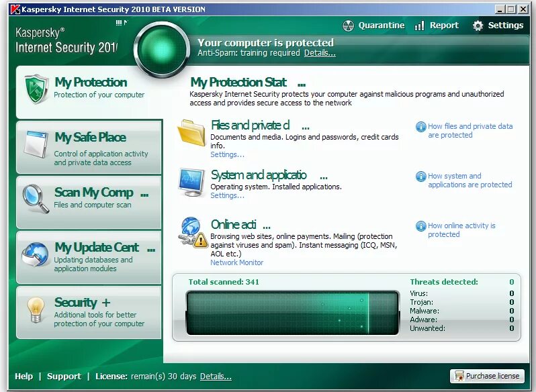
Task: Minimize the Kaspersky window
Action: 500,9
